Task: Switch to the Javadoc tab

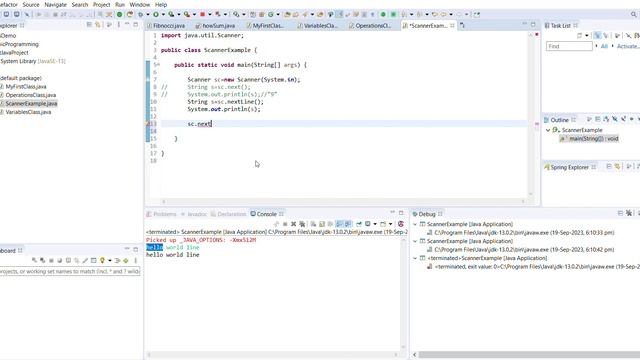Action: click(194, 214)
